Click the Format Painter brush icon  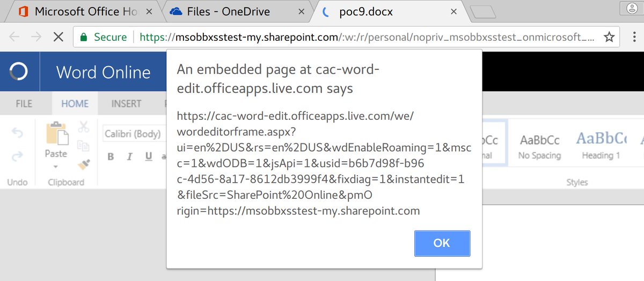click(83, 164)
